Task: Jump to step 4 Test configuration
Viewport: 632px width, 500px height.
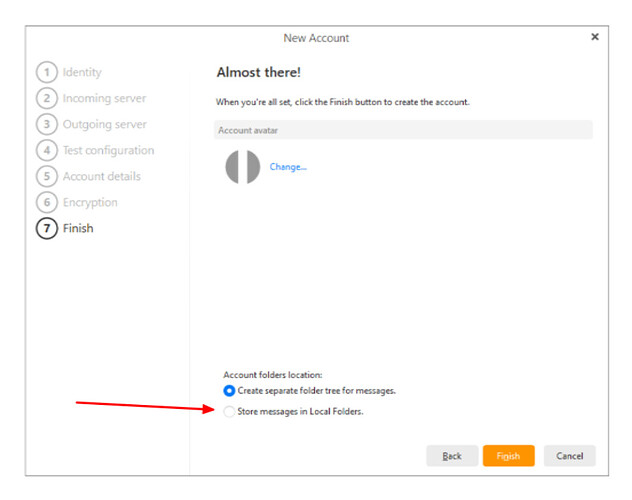Action: tap(95, 150)
